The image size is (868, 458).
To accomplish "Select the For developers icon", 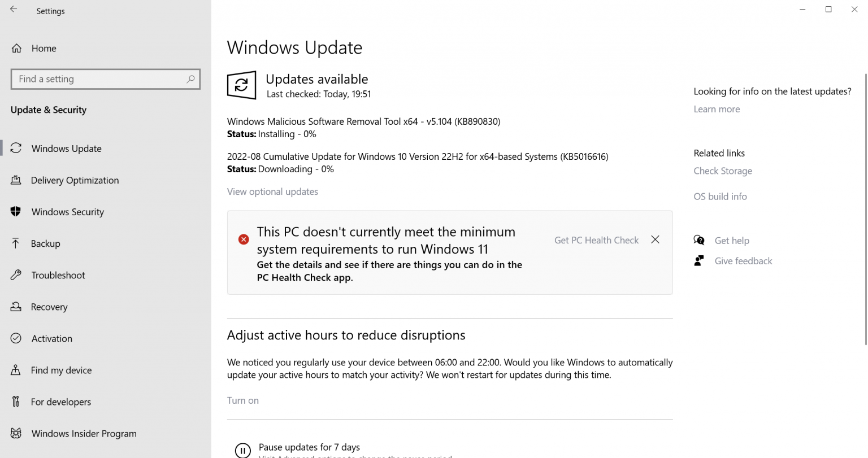I will point(17,402).
